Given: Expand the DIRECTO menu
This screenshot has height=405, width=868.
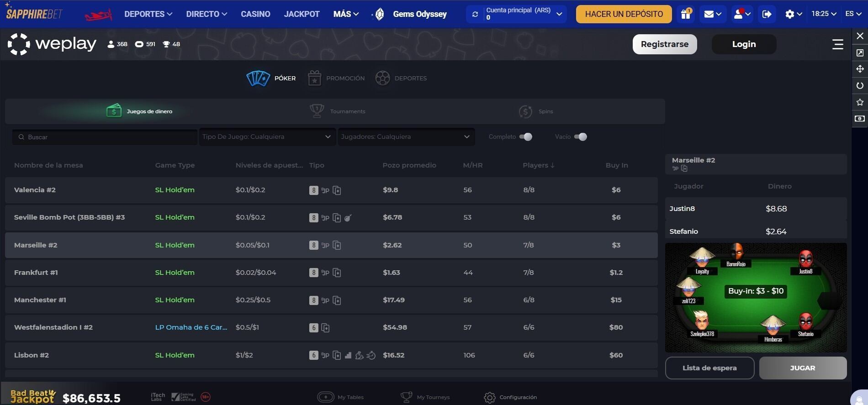Looking at the screenshot, I should (x=206, y=14).
